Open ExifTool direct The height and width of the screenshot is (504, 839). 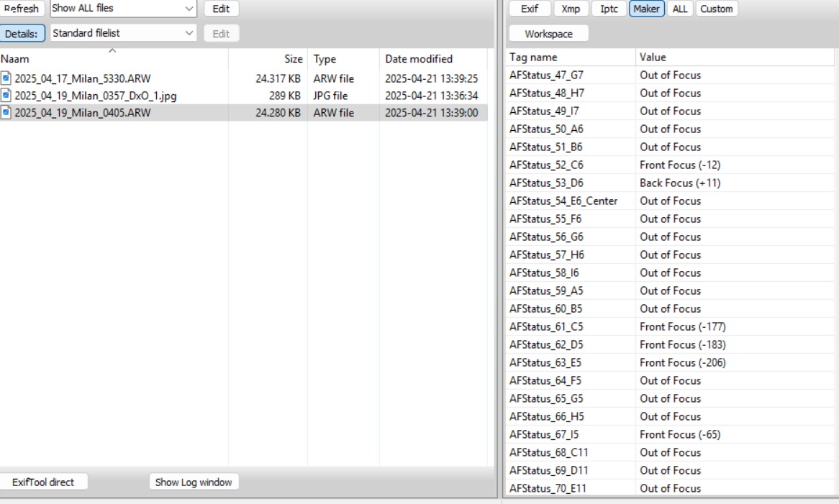tap(43, 482)
